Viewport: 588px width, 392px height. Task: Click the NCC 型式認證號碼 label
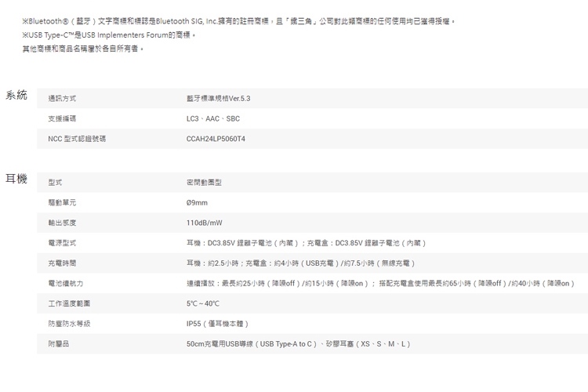pos(77,139)
